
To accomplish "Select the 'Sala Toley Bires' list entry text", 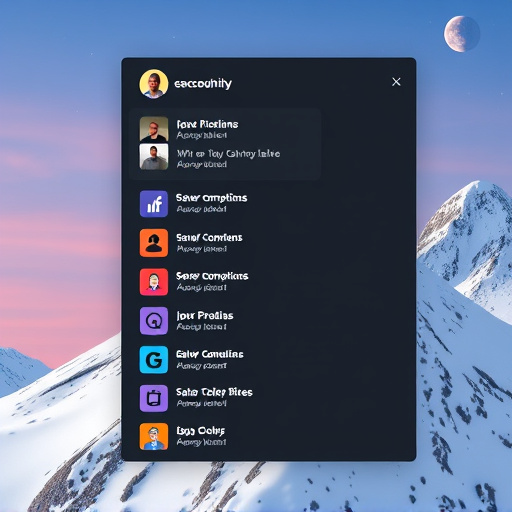I will coord(214,392).
